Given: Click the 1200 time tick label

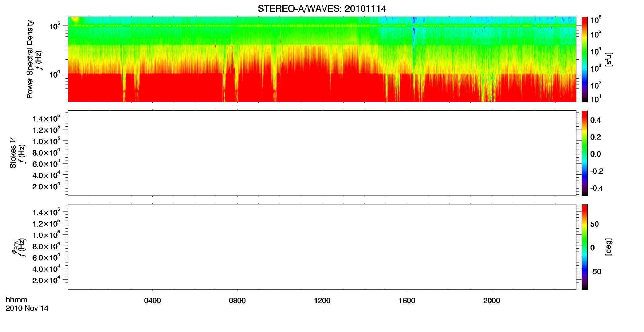Looking at the screenshot, I should [x=322, y=301].
